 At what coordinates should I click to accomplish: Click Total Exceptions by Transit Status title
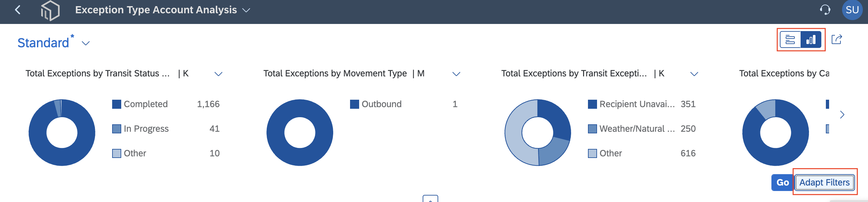[x=97, y=74]
